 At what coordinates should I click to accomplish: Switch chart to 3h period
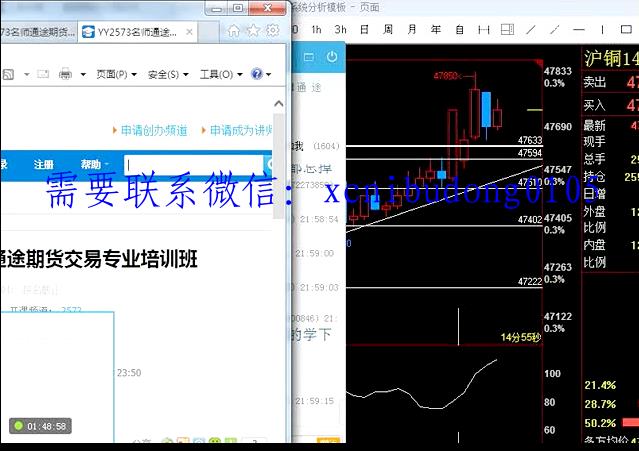tap(340, 30)
